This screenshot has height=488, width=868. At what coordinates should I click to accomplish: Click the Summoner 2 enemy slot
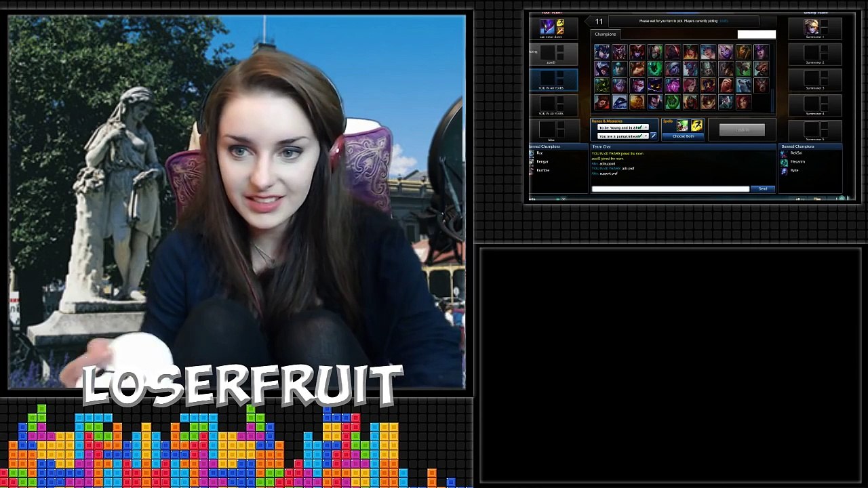815,54
